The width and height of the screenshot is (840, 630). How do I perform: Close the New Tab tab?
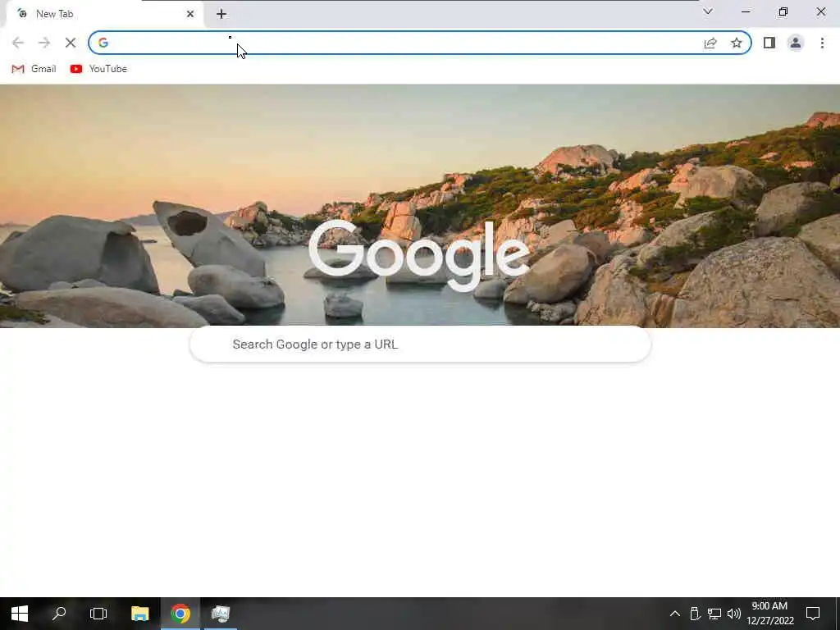tap(190, 14)
